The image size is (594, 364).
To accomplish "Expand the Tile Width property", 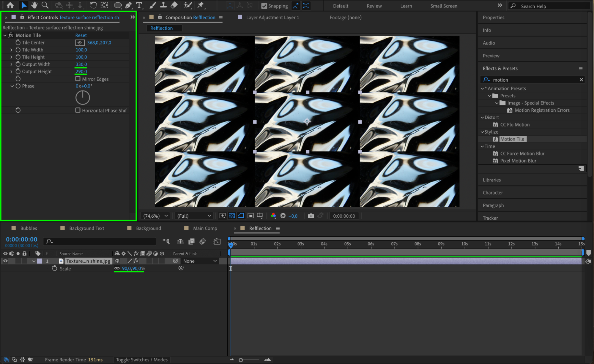I will click(11, 50).
